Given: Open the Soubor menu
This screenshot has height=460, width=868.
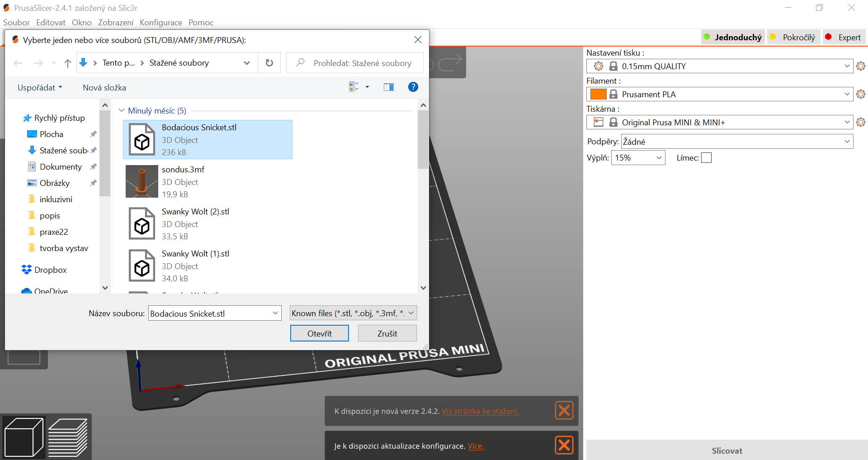Looking at the screenshot, I should click(x=16, y=23).
